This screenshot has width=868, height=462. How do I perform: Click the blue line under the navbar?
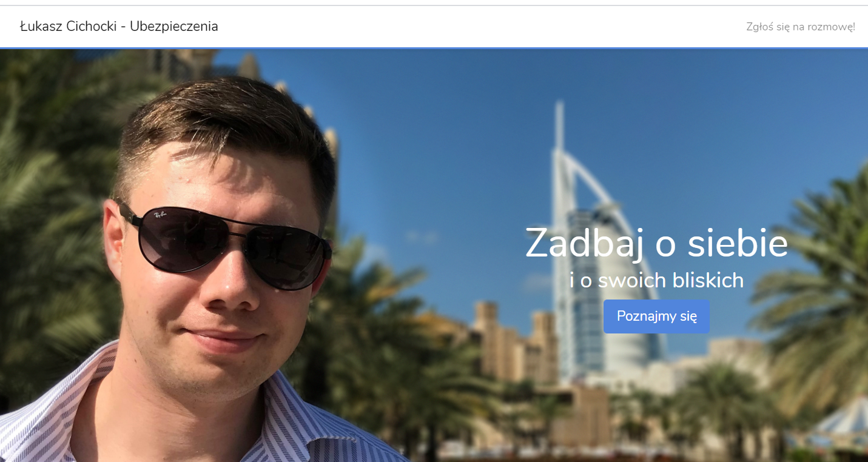(434, 48)
